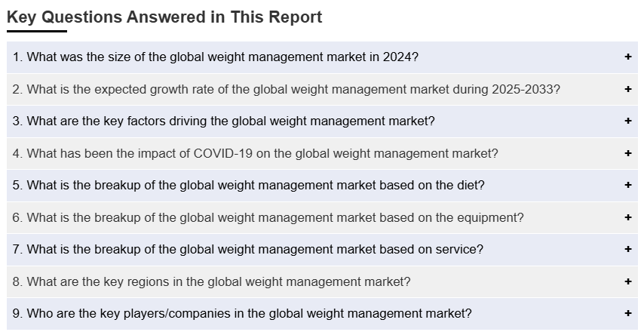Open the COVID-19 impact question text
Image resolution: width=644 pixels, height=335 pixels.
coord(256,153)
